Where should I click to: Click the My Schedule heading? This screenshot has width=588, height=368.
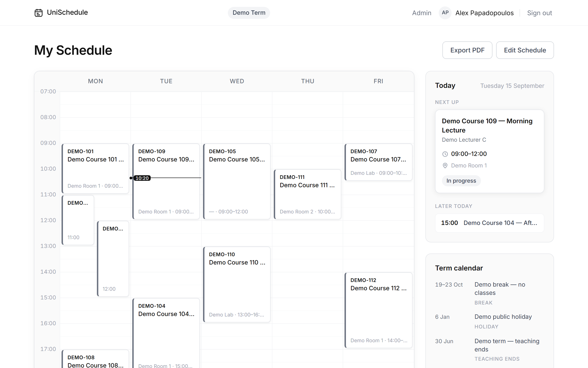click(73, 50)
